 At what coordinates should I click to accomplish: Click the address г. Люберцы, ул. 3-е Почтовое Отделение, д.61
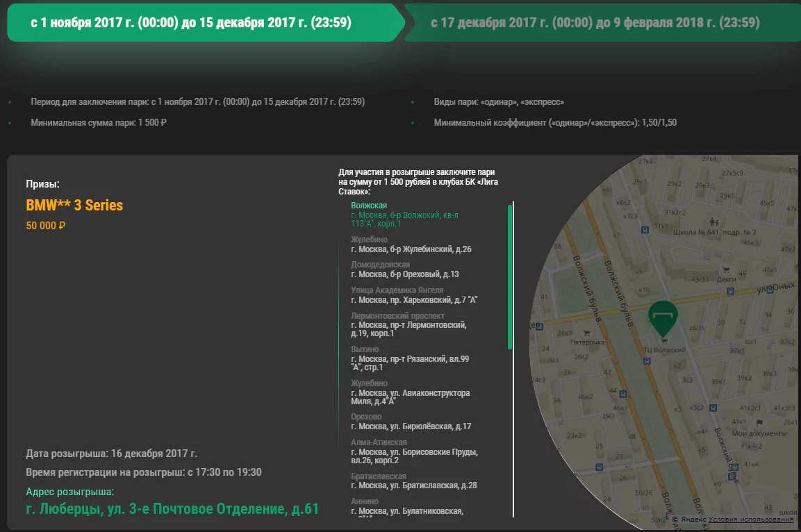(172, 509)
